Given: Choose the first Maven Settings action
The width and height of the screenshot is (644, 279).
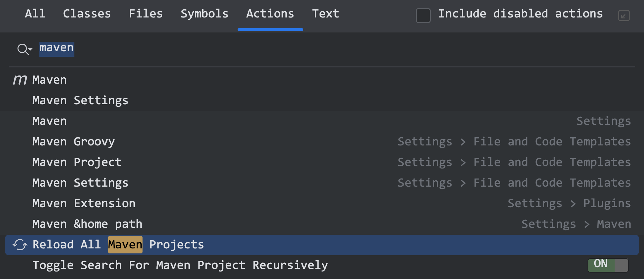Looking at the screenshot, I should pyautogui.click(x=322, y=100).
